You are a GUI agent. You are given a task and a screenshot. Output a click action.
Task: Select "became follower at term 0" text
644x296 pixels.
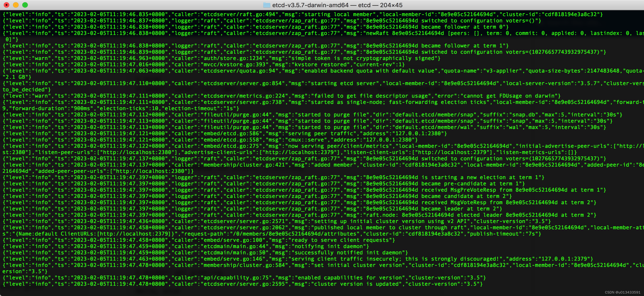pos(463,27)
